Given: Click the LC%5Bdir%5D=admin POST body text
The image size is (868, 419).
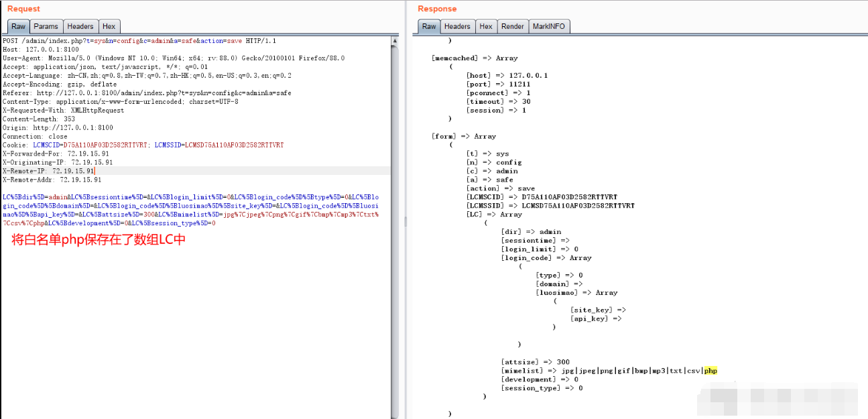Looking at the screenshot, I should click(x=191, y=210).
